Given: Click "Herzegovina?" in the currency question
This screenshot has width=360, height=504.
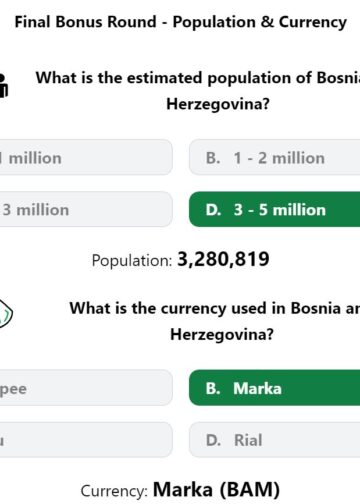Looking at the screenshot, I should tap(222, 334).
